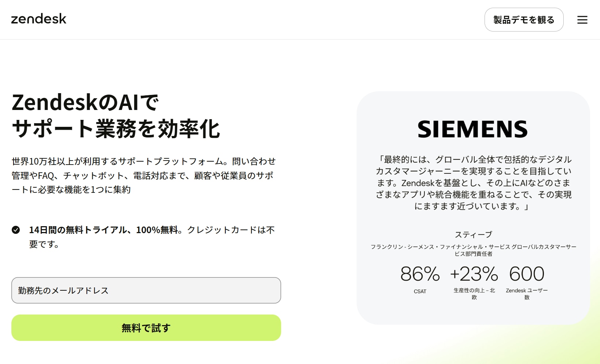Click the SIEMENS logo
This screenshot has width=600, height=364.
472,129
